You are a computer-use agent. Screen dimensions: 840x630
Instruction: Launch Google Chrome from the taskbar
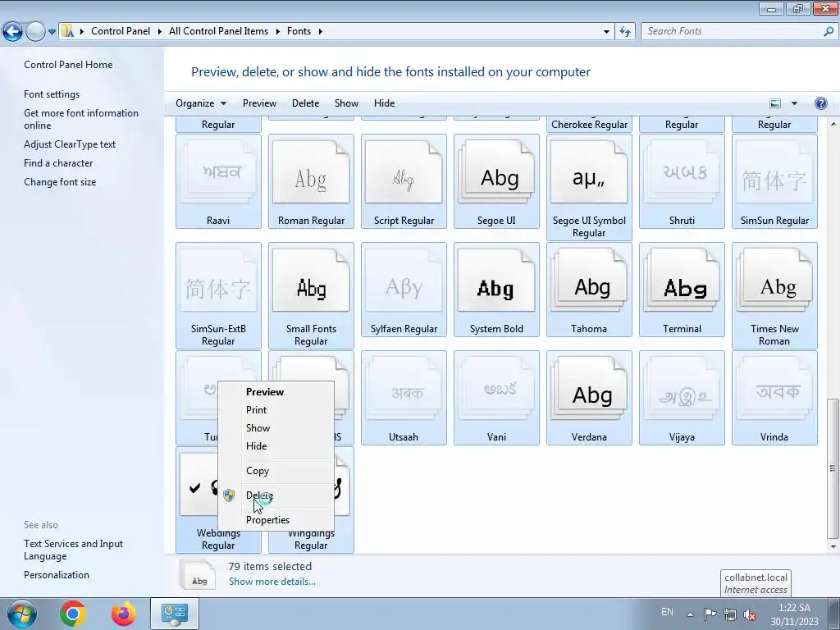[73, 614]
